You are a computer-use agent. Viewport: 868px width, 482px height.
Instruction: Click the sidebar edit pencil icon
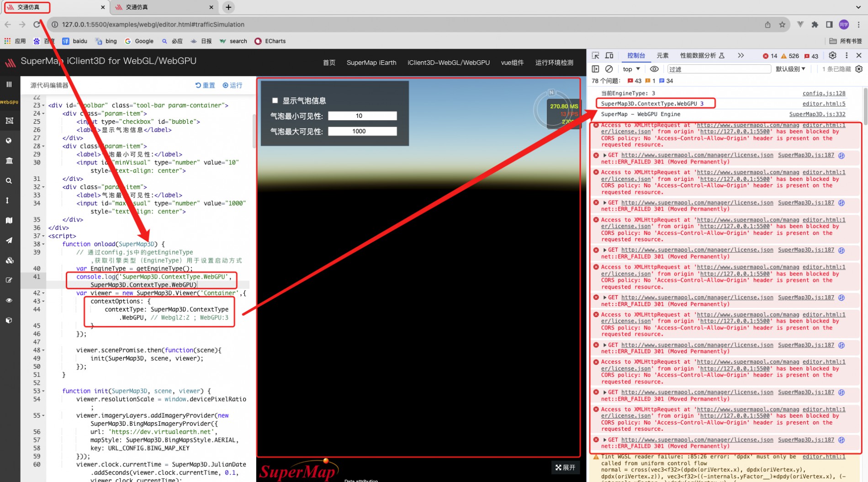click(9, 280)
